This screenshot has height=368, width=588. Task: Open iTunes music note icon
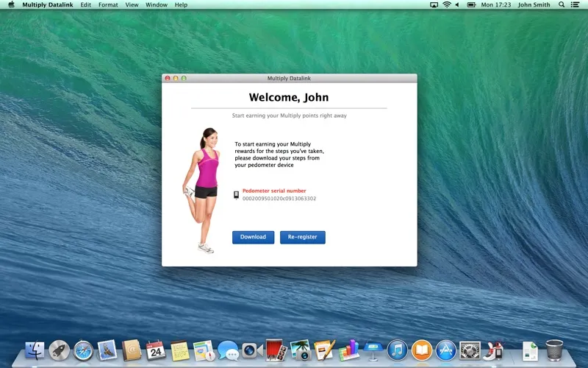(397, 350)
